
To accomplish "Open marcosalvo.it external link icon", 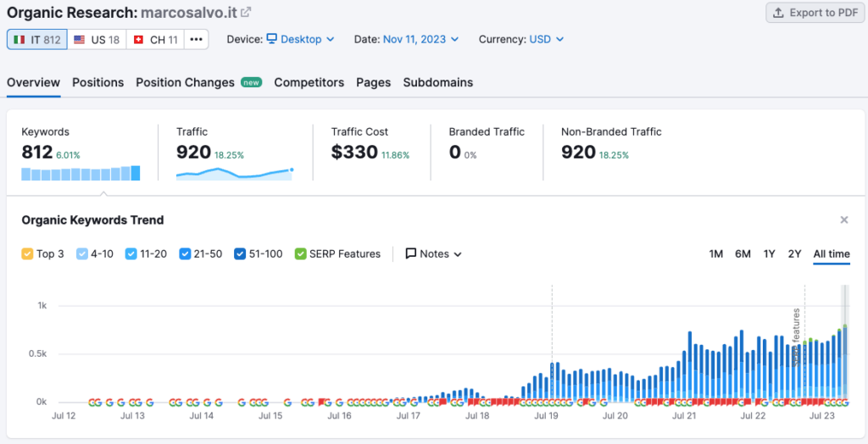I will (246, 12).
